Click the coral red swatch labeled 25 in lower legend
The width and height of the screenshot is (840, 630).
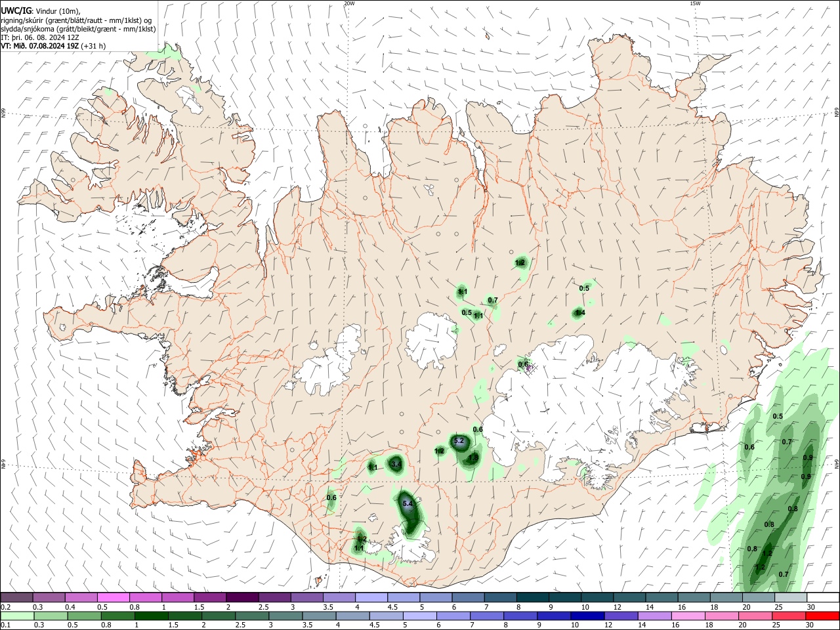[x=789, y=616]
